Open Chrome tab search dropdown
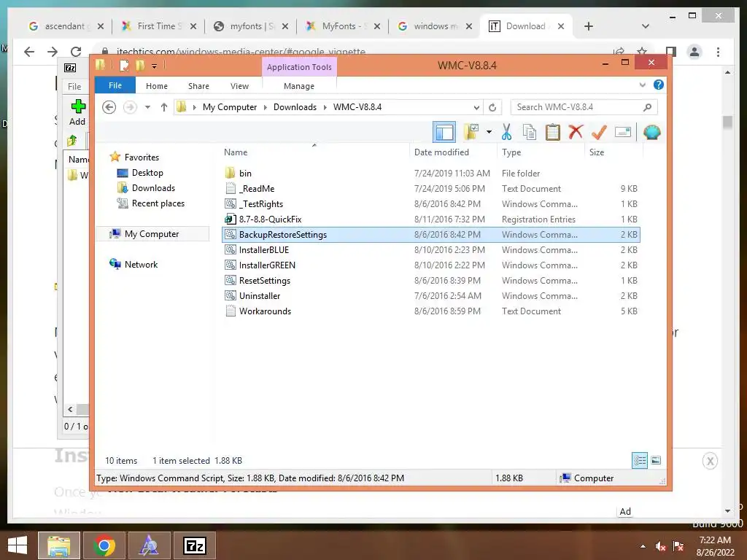 tap(645, 26)
